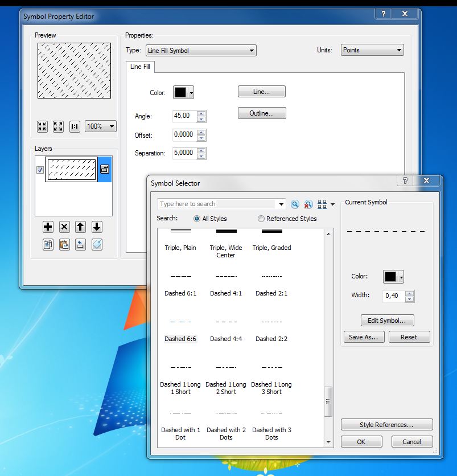
Task: Click the search magnifier icon in Symbol Selector
Action: coord(295,204)
